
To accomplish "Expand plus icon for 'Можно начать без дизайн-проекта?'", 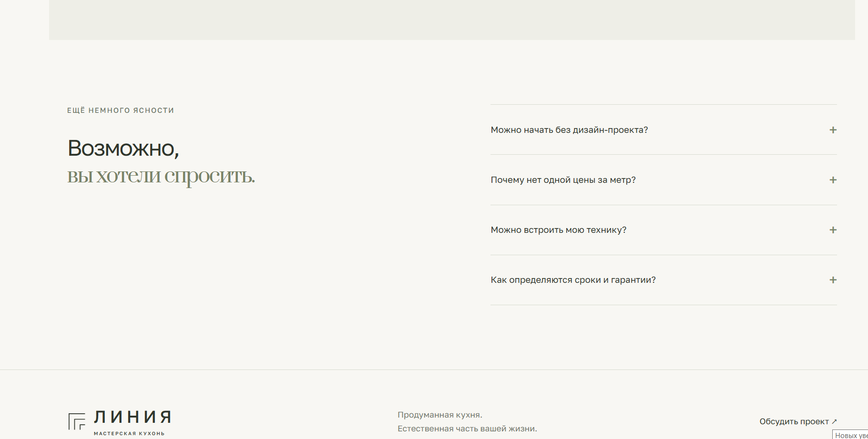I will pos(833,130).
